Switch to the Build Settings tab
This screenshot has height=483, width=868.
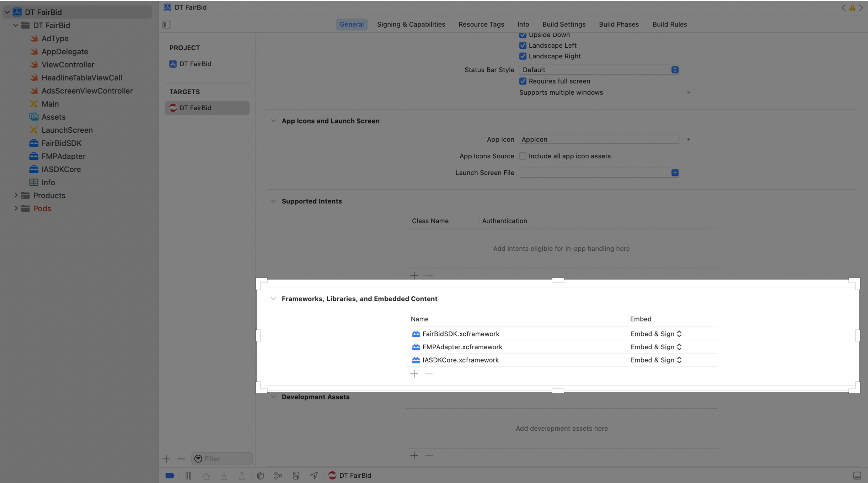[563, 24]
